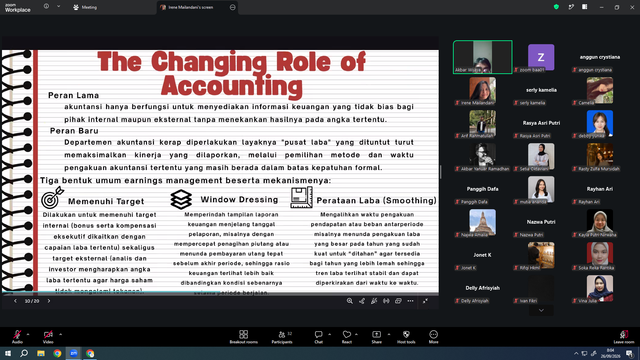Select Rasya Asri Putri participant tile

pos(541,123)
